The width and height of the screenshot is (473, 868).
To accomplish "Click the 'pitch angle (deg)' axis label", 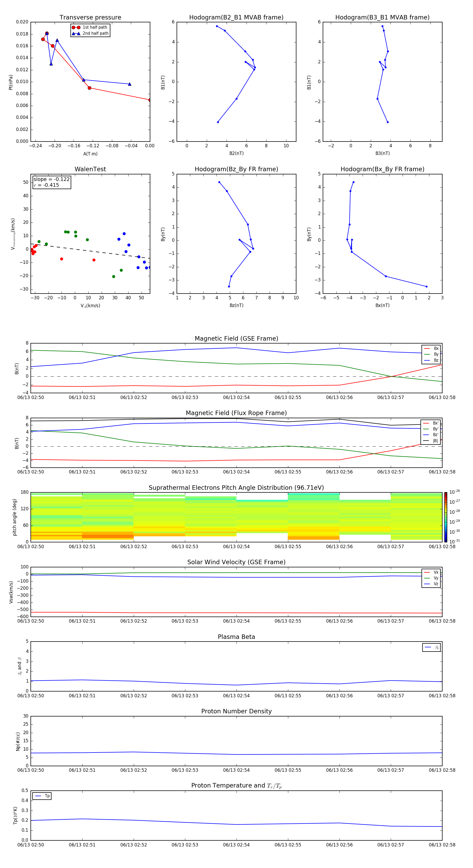I will (x=14, y=517).
